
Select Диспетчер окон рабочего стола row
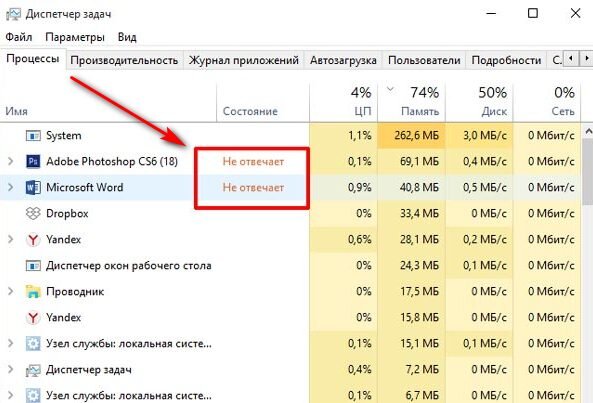[290, 265]
